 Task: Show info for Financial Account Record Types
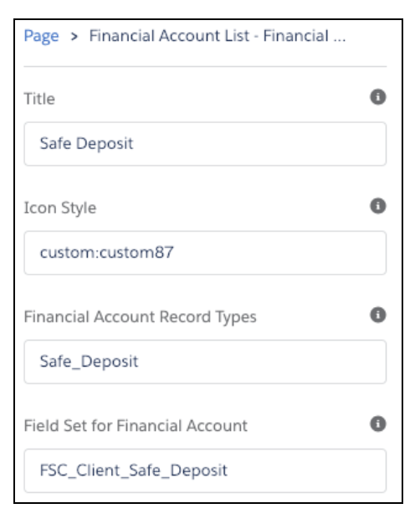coord(378,315)
